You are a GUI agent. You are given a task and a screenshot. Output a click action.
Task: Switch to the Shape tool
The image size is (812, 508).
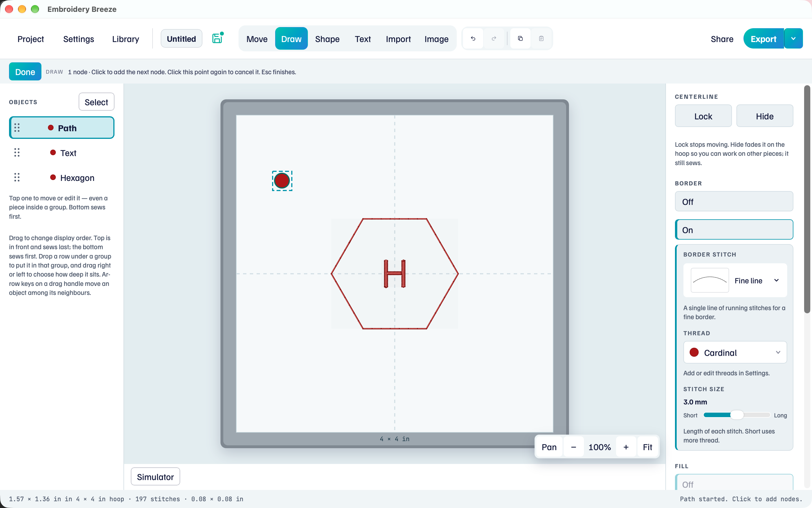pos(327,39)
